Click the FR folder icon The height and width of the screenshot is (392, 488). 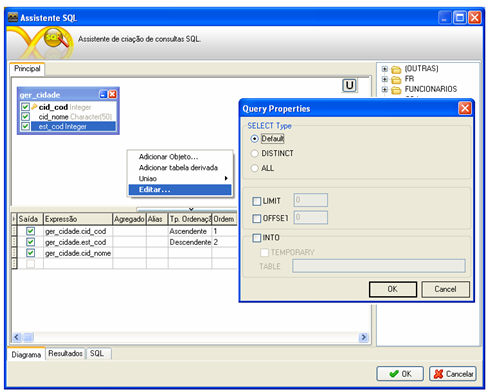click(x=396, y=79)
